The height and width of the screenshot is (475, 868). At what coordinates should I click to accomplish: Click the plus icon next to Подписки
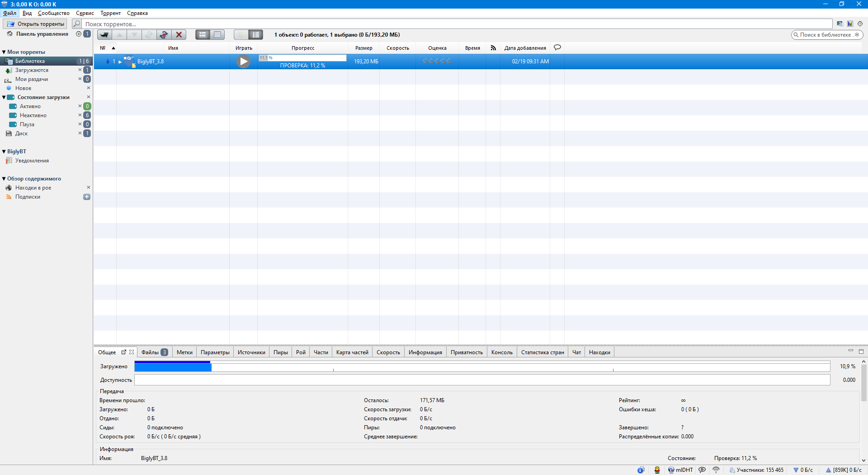point(87,197)
